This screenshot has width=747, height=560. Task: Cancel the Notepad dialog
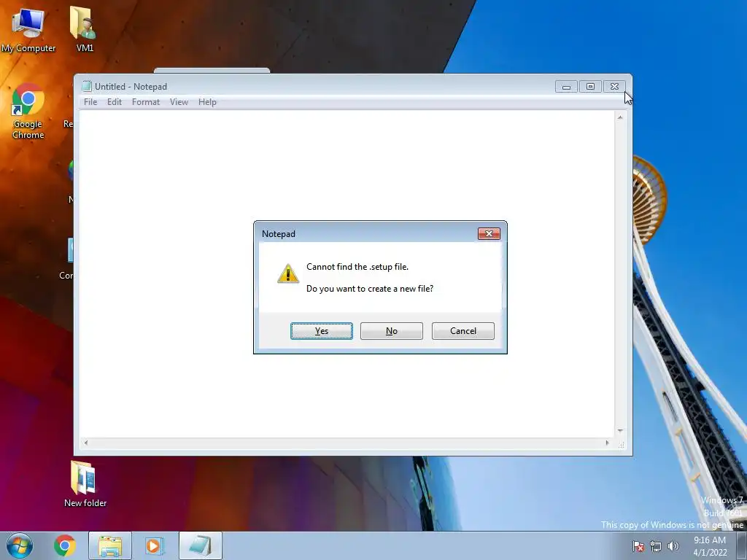[x=463, y=331]
